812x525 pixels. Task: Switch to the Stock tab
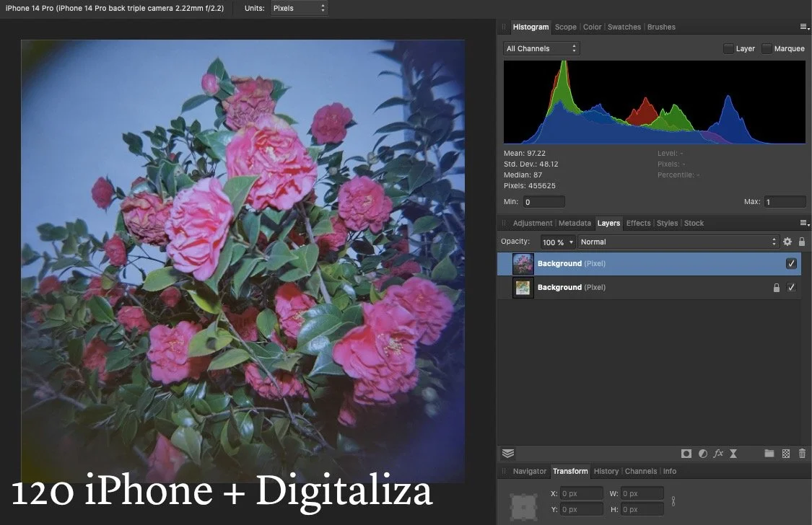[x=694, y=224]
